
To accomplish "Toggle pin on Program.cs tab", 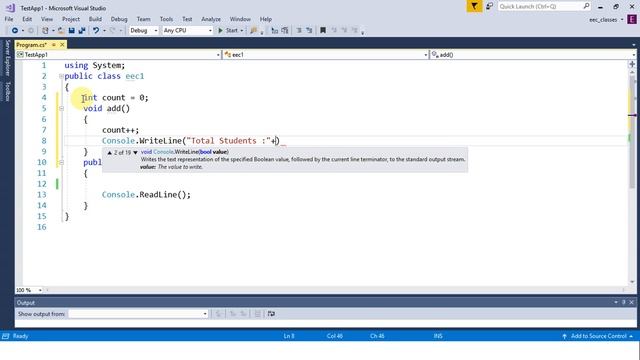I will click(54, 44).
